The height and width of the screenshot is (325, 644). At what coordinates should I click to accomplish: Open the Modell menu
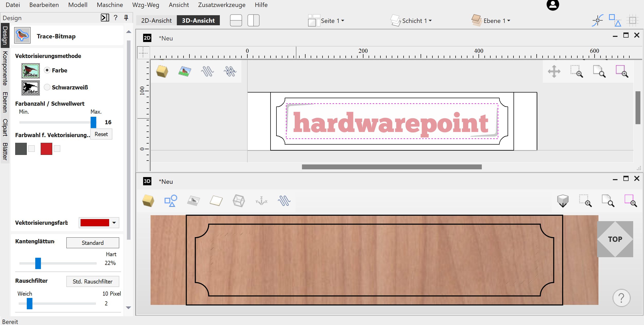coord(78,5)
